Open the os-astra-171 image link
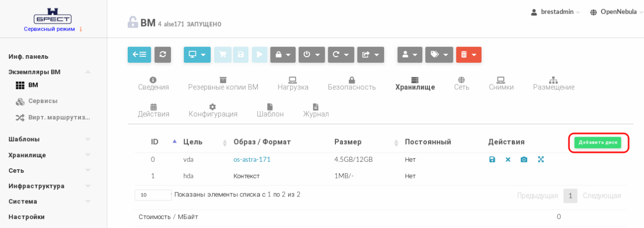 point(252,160)
